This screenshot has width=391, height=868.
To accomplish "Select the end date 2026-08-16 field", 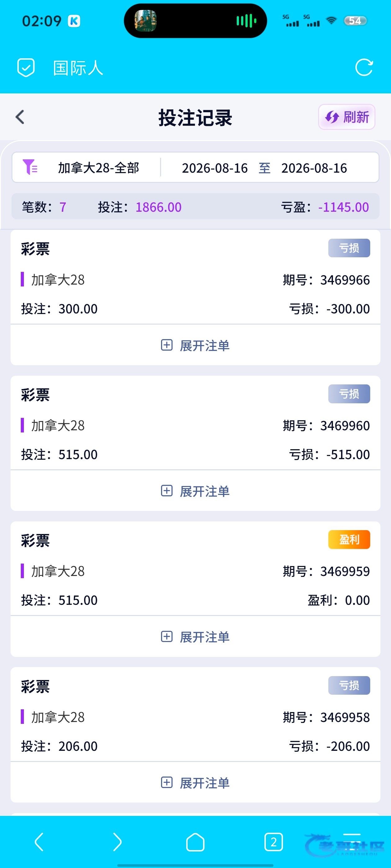I will (x=314, y=168).
